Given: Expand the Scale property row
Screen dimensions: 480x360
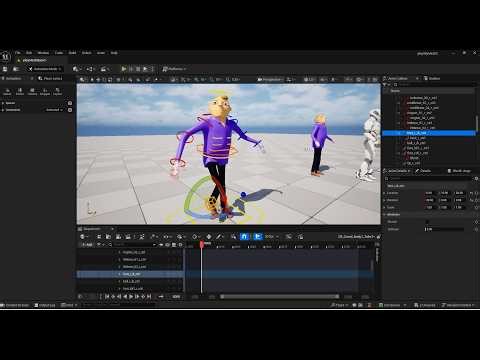Looking at the screenshot, I should pyautogui.click(x=384, y=207).
